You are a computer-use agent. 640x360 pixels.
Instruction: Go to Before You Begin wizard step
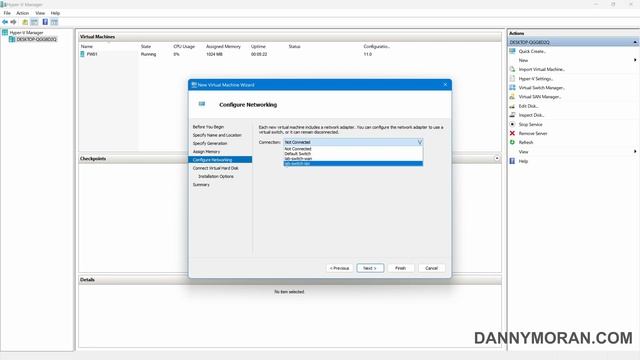pos(208,127)
